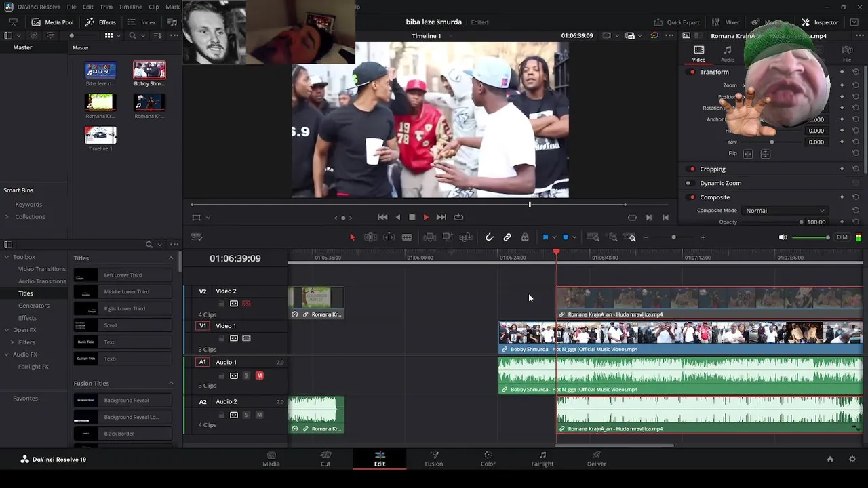The width and height of the screenshot is (868, 488).
Task: Adjust the monitor volume slider
Action: click(811, 237)
